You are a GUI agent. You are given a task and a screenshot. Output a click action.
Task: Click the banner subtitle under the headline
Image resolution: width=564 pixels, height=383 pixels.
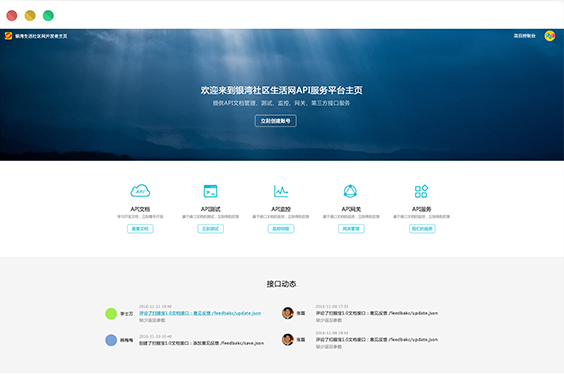(281, 103)
